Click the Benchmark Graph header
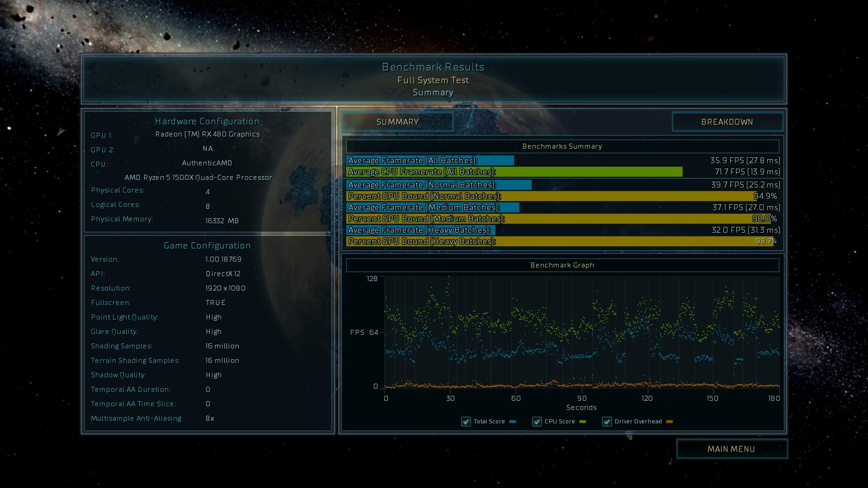868x488 pixels. point(562,265)
